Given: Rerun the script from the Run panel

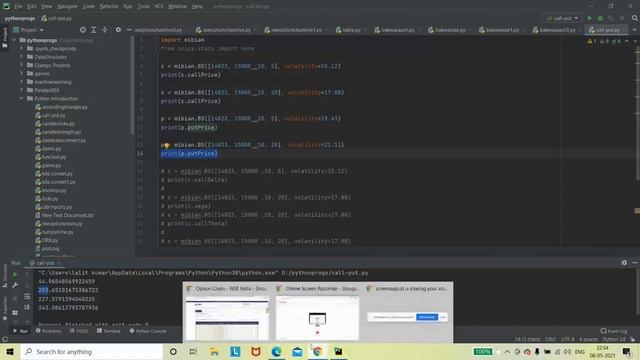Looking at the screenshot, I should [x=15, y=274].
